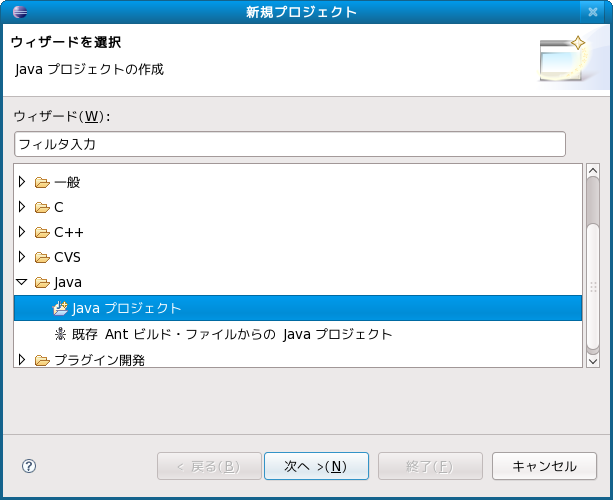Click the scrollbar down arrow

(593, 361)
